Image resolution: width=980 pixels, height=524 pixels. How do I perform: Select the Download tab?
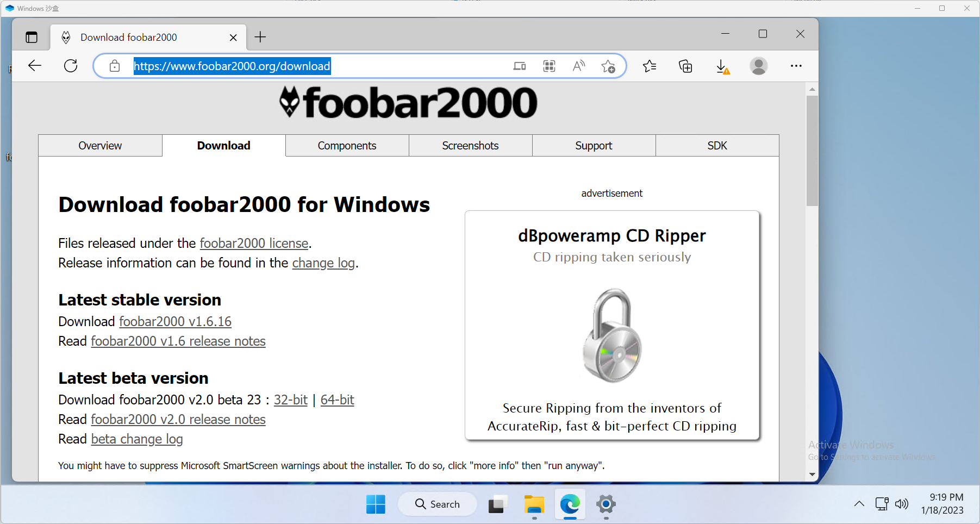point(224,146)
